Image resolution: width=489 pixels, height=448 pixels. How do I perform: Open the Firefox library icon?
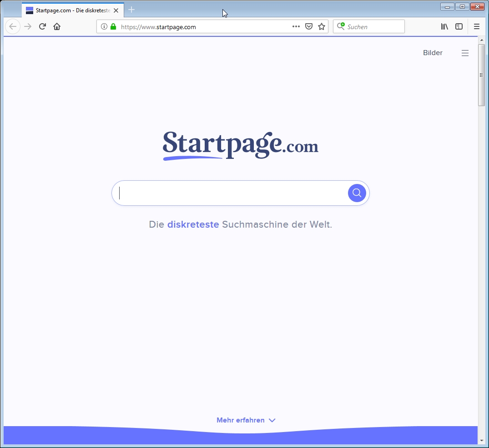[444, 27]
